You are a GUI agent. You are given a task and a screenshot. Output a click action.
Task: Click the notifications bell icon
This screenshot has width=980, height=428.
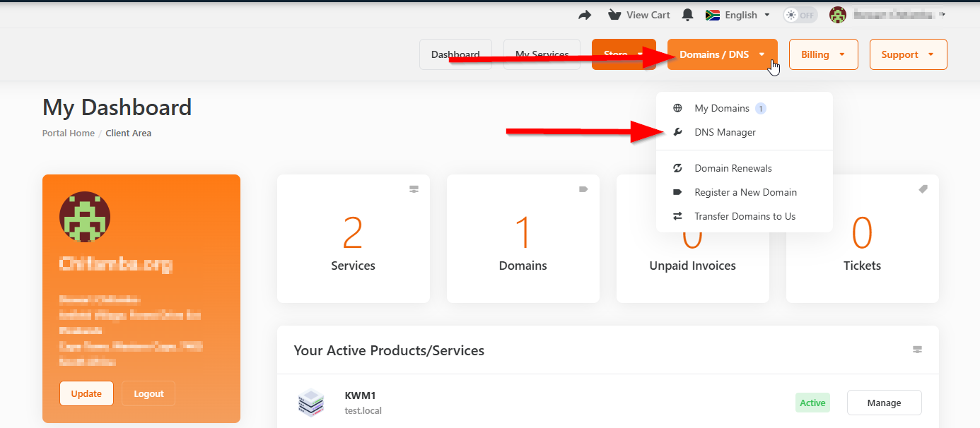(x=687, y=15)
